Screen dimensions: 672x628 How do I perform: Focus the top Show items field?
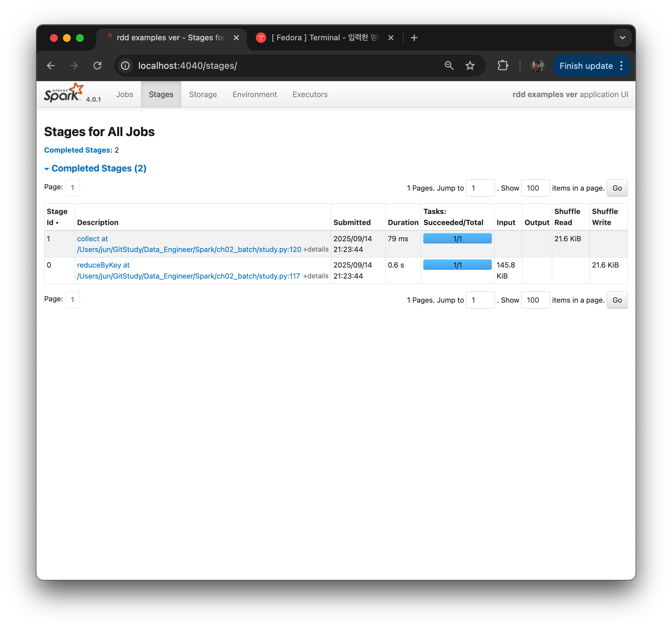[535, 188]
